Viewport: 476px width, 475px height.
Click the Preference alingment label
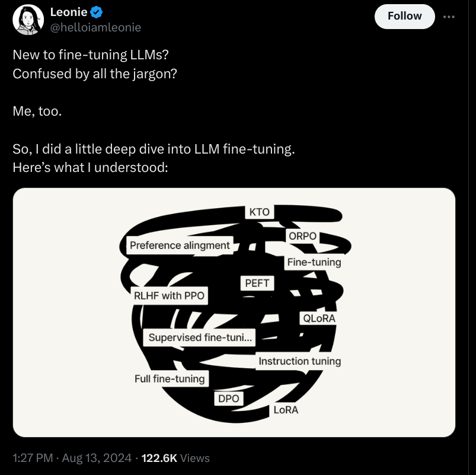tap(180, 245)
